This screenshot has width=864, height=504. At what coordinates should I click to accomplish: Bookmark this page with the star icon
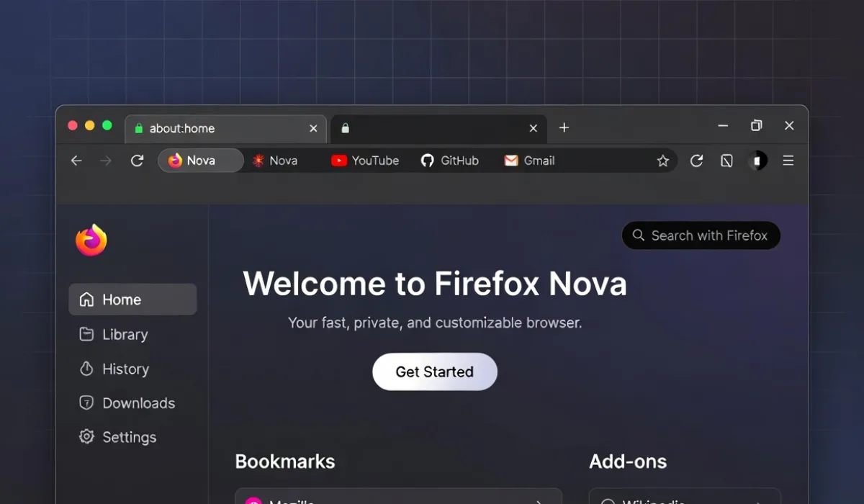coord(662,161)
